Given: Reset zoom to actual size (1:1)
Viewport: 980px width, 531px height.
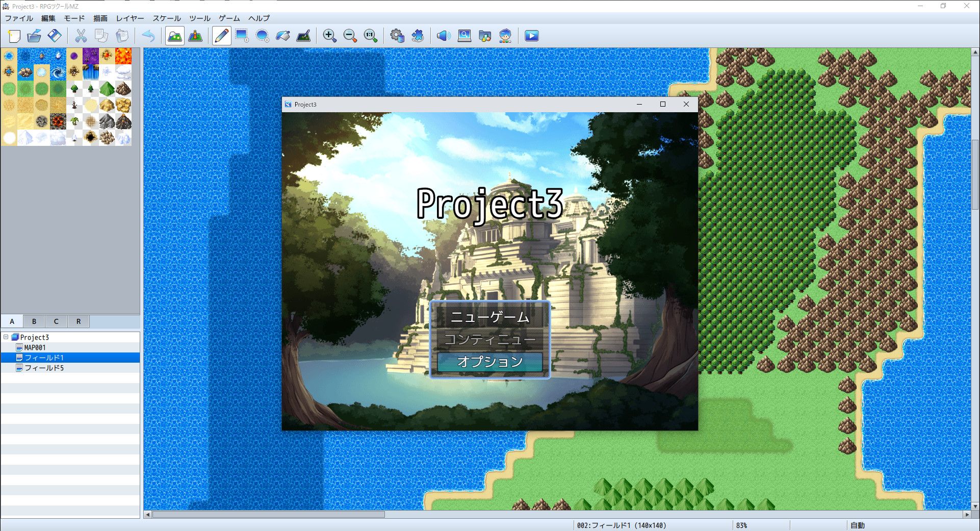Looking at the screenshot, I should 370,36.
